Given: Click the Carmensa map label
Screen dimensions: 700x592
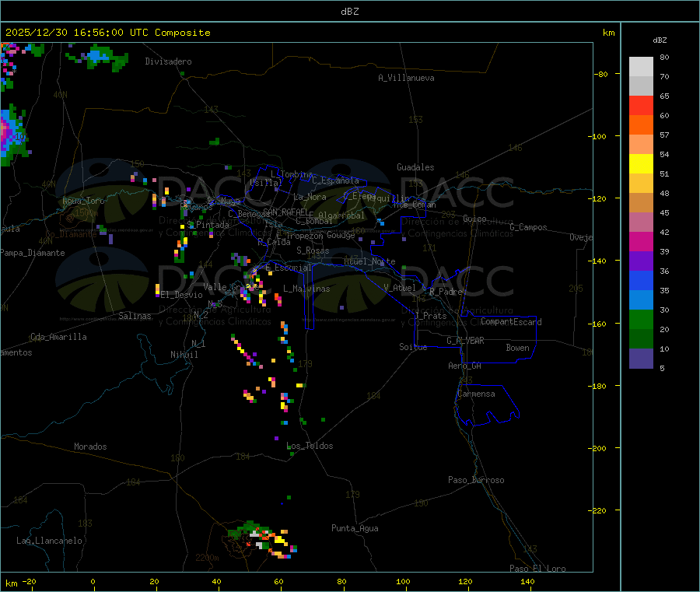Looking at the screenshot, I should coord(476,394).
